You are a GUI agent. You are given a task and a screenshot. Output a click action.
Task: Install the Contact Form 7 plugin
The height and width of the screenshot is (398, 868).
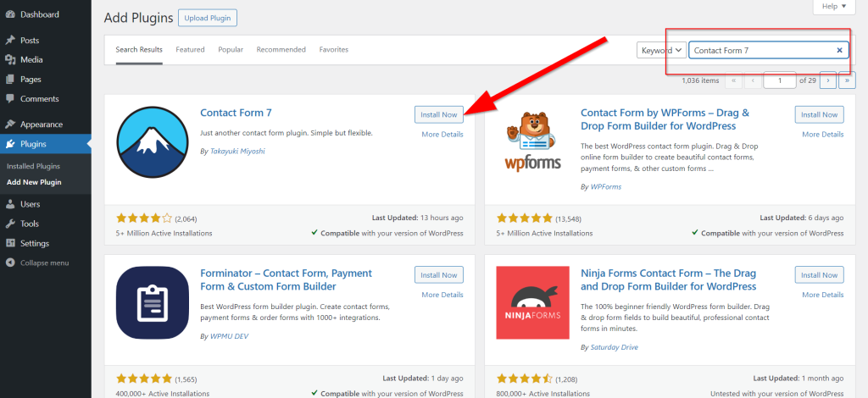438,114
